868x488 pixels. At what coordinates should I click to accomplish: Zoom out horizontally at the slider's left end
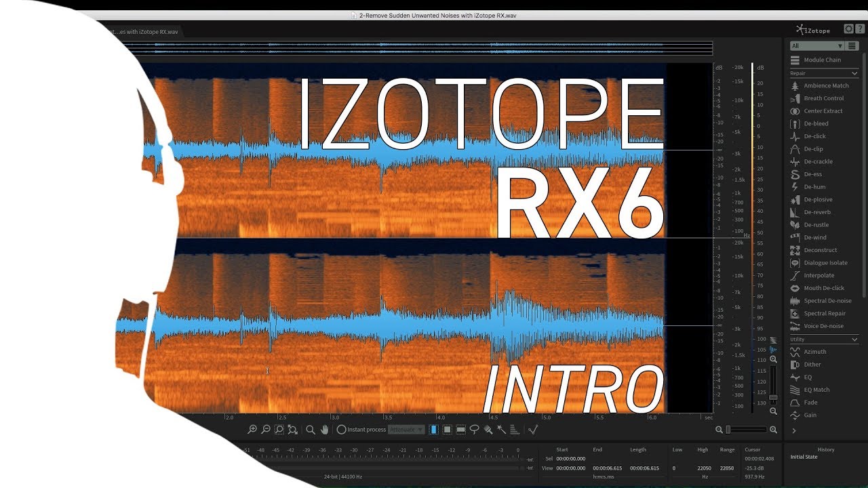[719, 430]
